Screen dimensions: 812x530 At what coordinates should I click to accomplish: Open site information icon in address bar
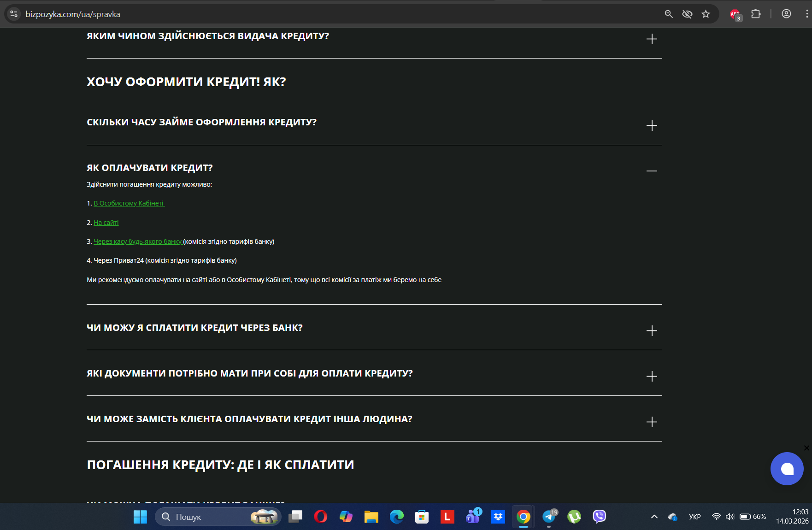pyautogui.click(x=14, y=14)
